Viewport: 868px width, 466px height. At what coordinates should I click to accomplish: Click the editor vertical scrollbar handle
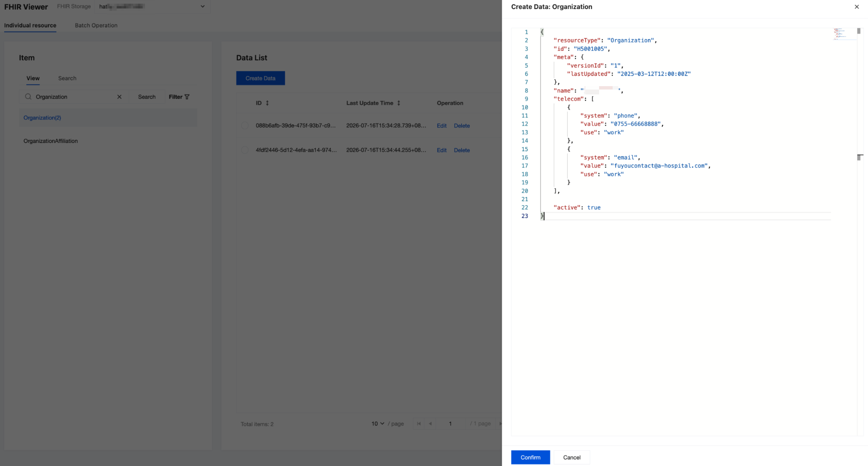[x=859, y=31]
